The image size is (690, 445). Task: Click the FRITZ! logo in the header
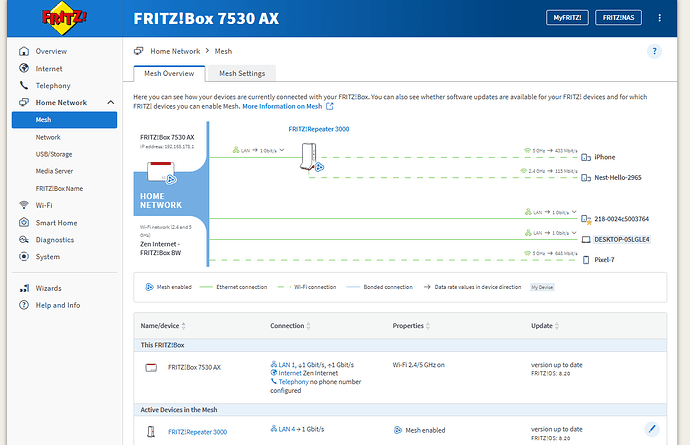62,19
